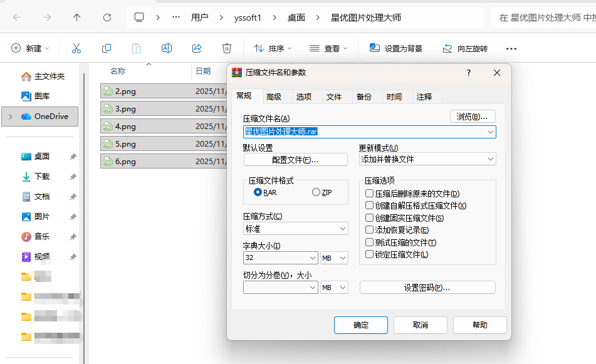
Task: Open the dictionary size unit MB dropdown
Action: 335,258
